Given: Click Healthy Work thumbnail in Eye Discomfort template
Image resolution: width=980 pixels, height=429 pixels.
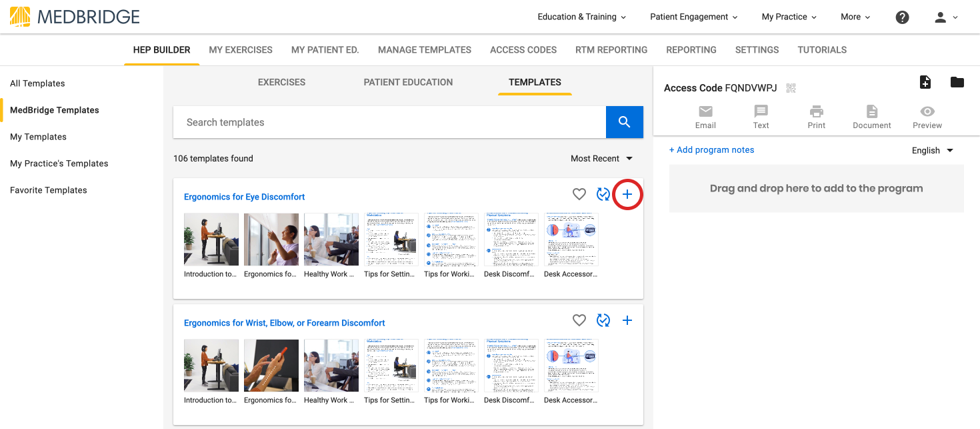Looking at the screenshot, I should click(331, 240).
